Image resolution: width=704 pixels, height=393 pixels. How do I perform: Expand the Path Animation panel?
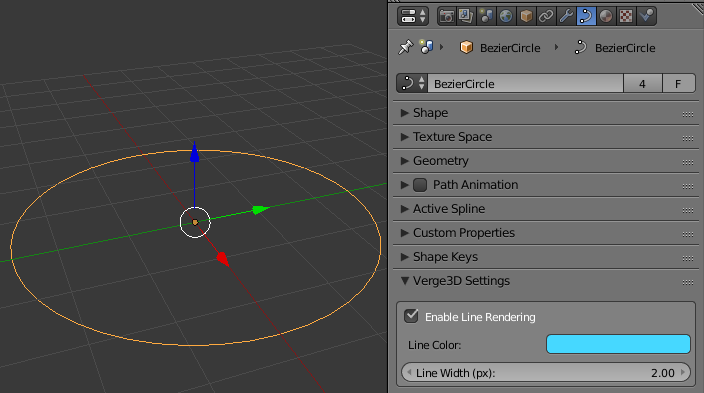click(405, 185)
